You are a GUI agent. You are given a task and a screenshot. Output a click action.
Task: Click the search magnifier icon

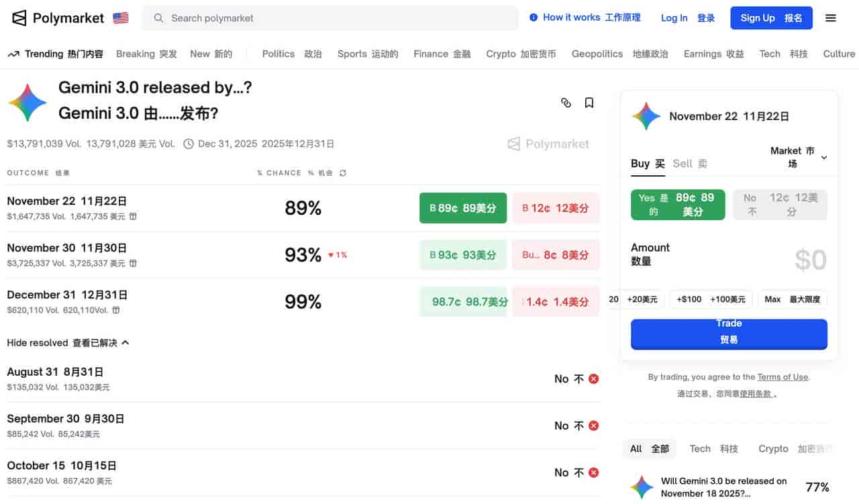[158, 18]
